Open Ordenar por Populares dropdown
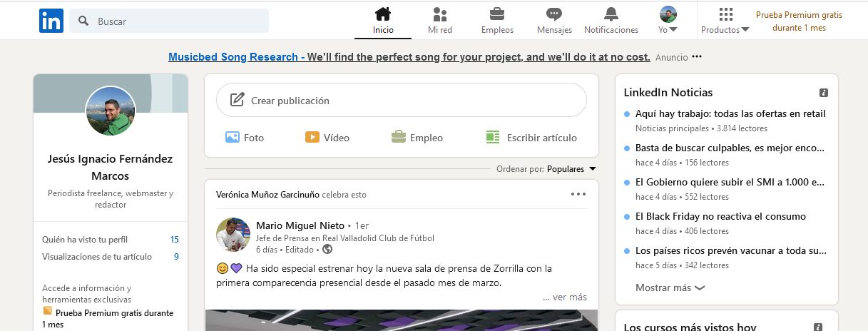868x331 pixels. coord(571,169)
